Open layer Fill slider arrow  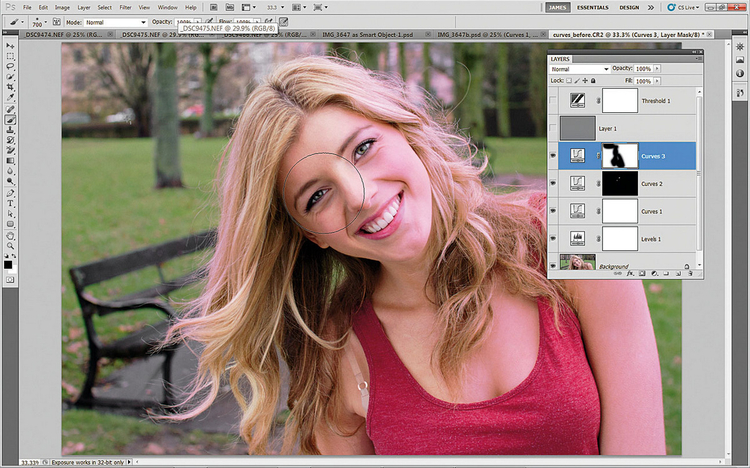tap(657, 81)
